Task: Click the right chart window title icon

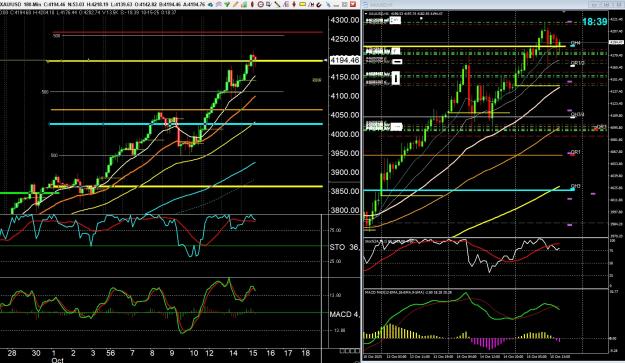Action: click(366, 4)
